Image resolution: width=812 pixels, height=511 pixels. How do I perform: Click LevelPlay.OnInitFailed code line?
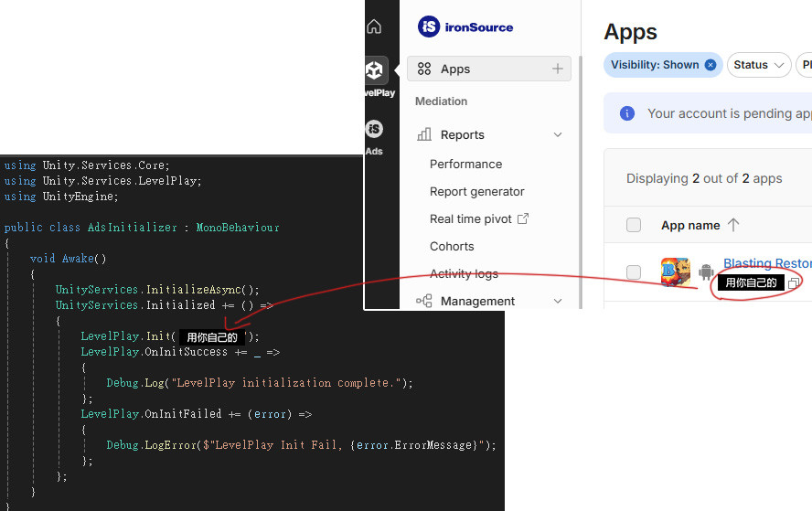point(197,414)
